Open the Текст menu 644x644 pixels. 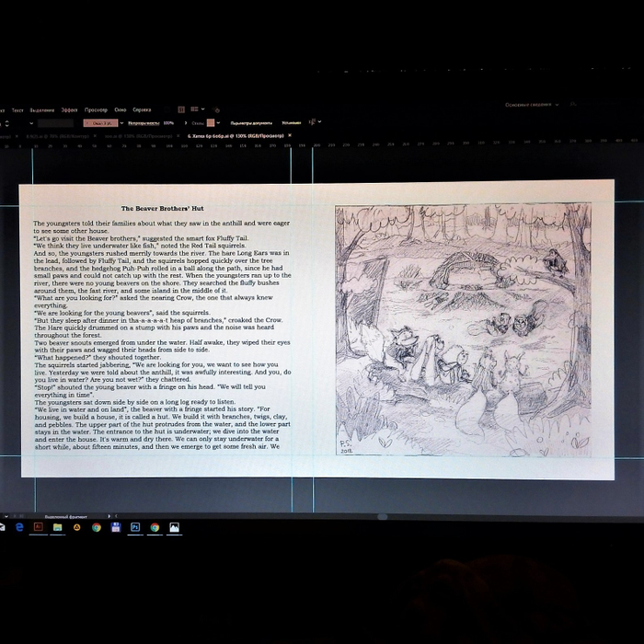click(x=17, y=110)
